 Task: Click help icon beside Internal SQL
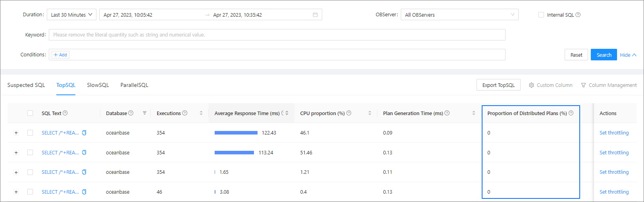click(x=578, y=15)
